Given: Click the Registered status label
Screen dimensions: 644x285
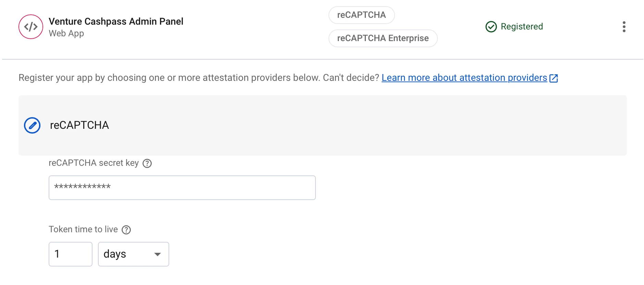Looking at the screenshot, I should pos(522,27).
